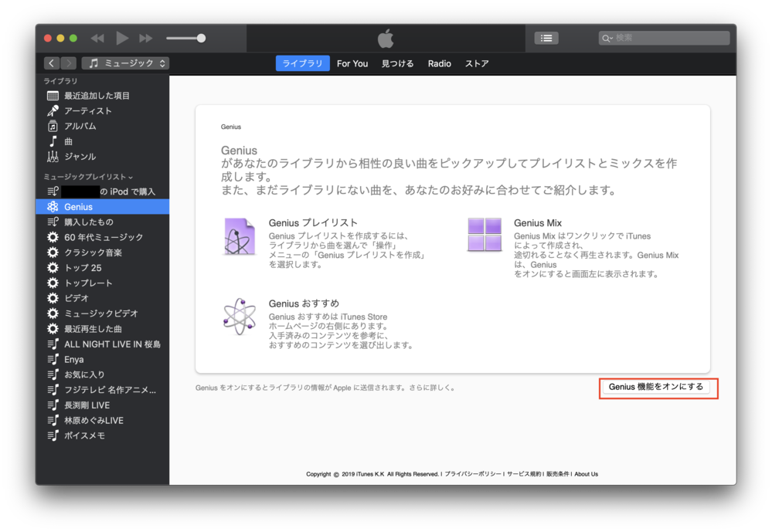The image size is (772, 532).
Task: Go forward with the right chevron button
Action: 69,63
